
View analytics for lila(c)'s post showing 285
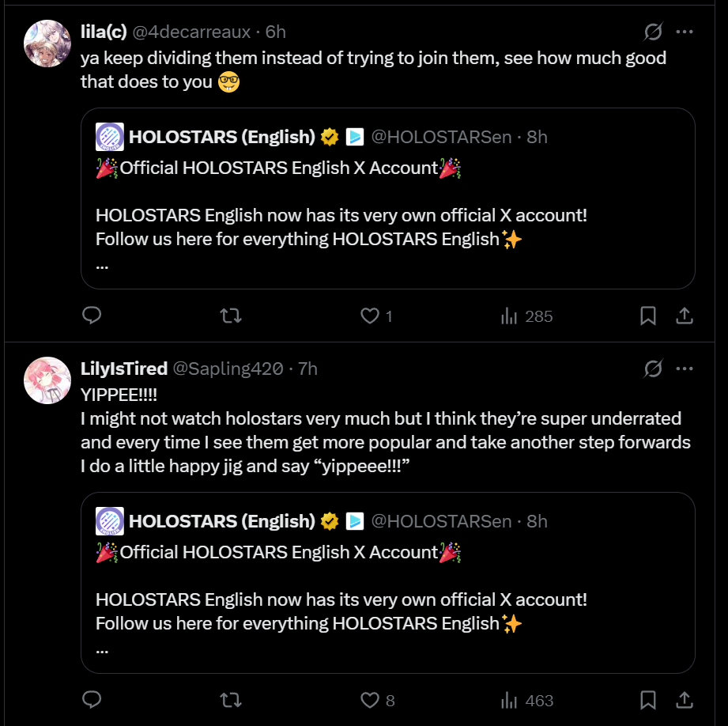point(510,316)
